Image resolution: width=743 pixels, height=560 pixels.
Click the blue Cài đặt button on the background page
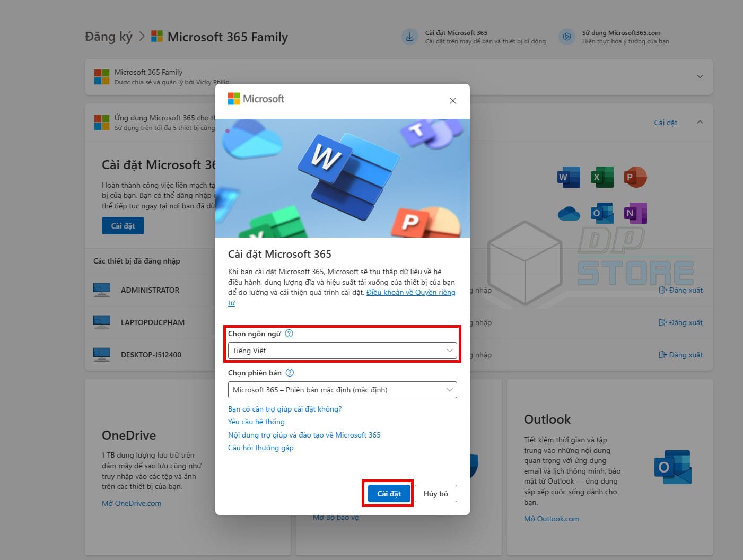pos(123,226)
